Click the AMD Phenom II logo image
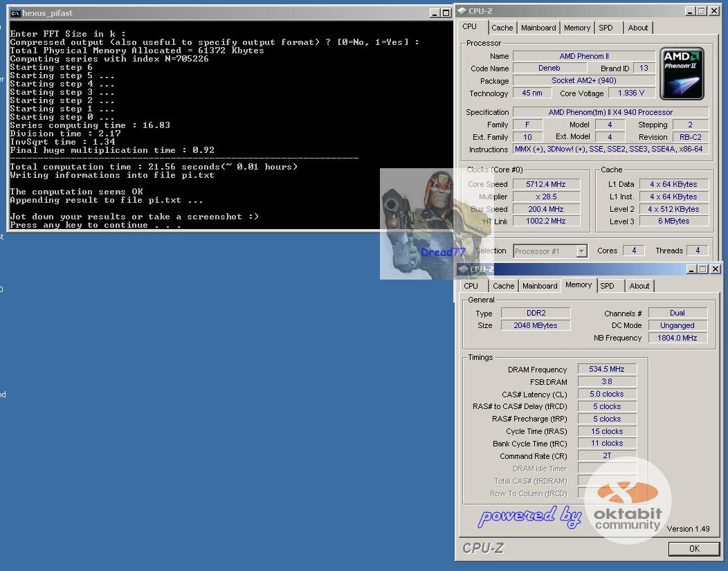 click(x=682, y=73)
